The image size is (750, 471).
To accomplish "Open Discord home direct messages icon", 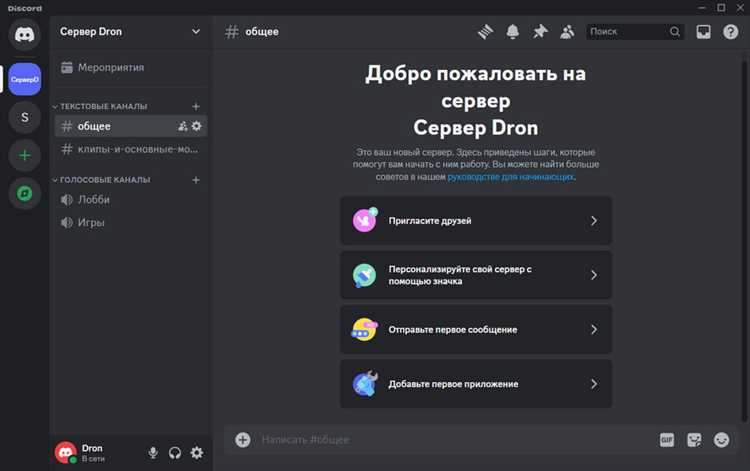I will (24, 34).
